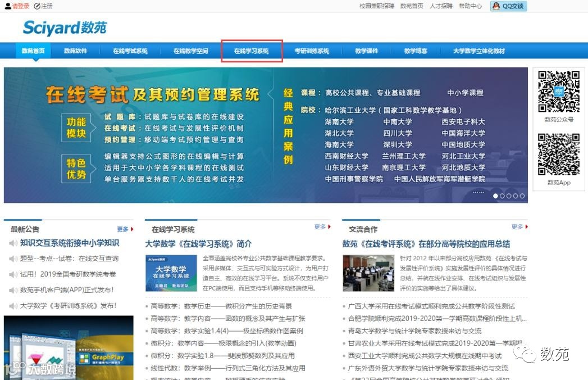Open 高等数学: 数学实验1.4(4) 极坐标函数作图案例
This screenshot has width=588, height=380.
[x=227, y=331]
